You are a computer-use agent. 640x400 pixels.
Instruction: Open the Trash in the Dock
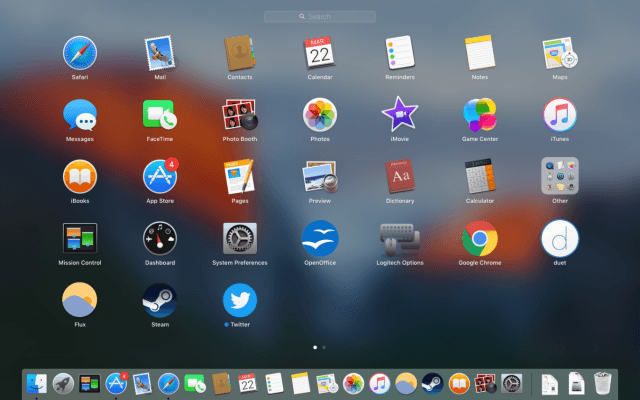click(x=602, y=383)
